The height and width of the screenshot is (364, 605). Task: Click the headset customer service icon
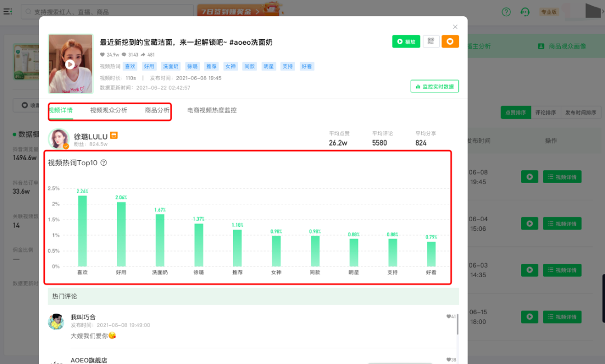point(525,12)
